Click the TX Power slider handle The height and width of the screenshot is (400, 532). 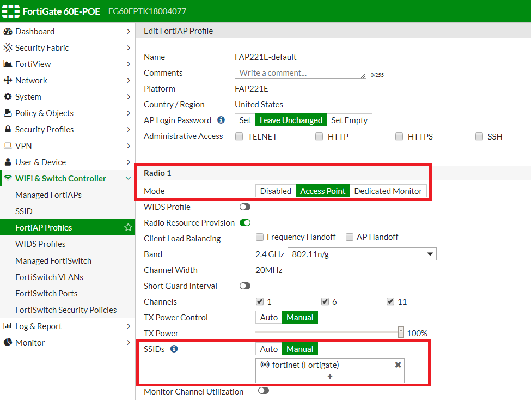click(x=401, y=332)
